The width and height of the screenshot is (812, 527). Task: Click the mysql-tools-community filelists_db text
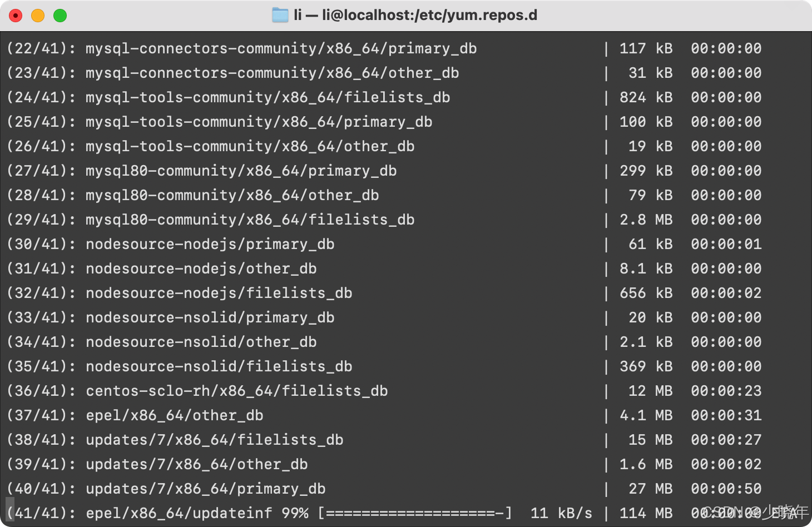click(268, 98)
